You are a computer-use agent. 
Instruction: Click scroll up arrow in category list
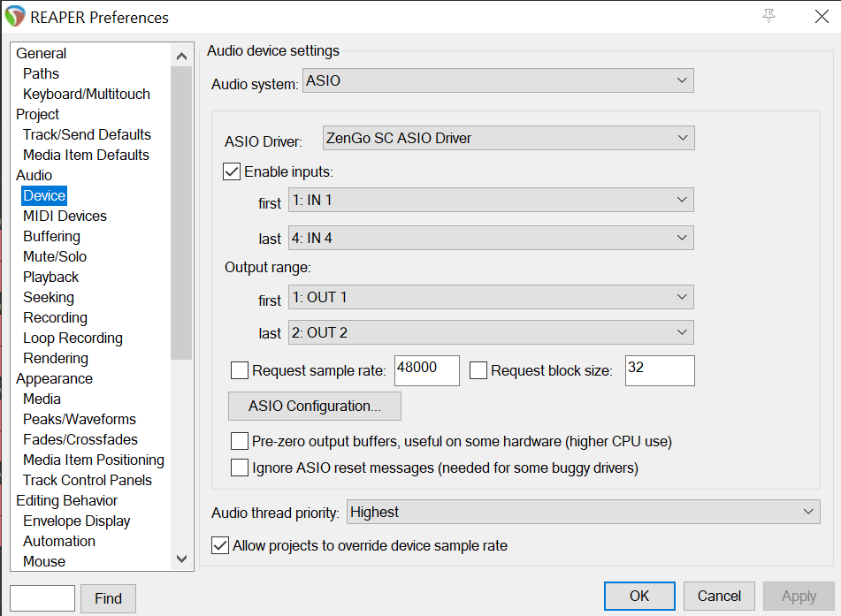pos(182,56)
